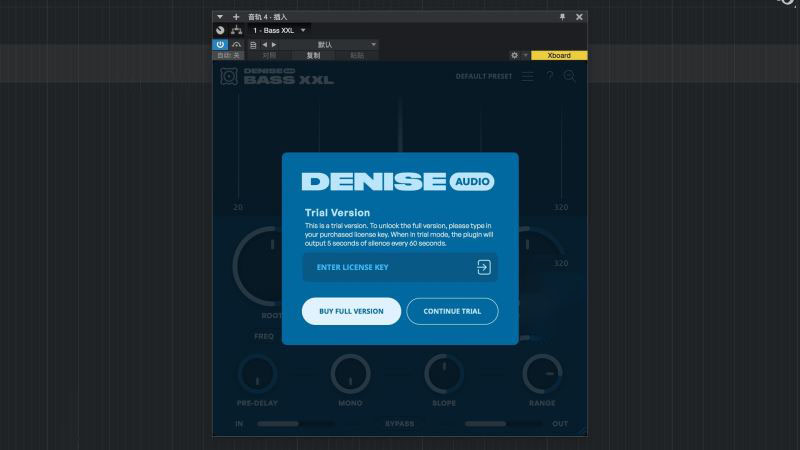Go to previous preset arrow

point(264,45)
